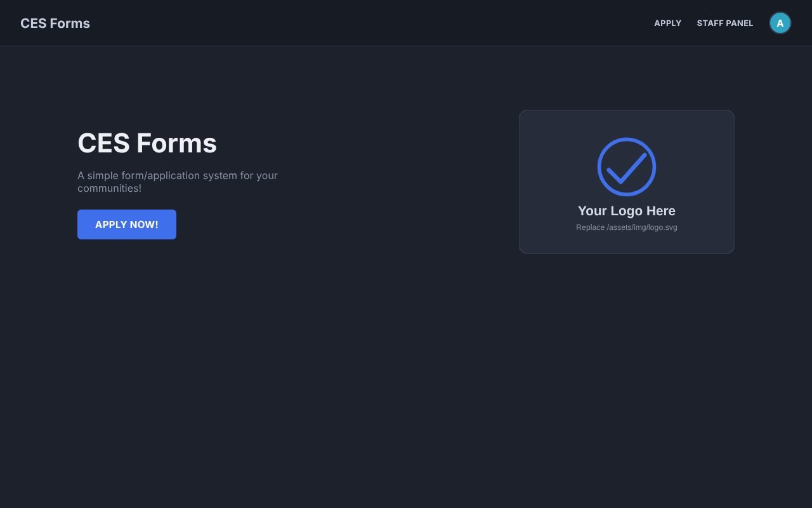This screenshot has height=508, width=812.
Task: Click the Replace /assets/img/logo.svg caption
Action: tap(627, 227)
